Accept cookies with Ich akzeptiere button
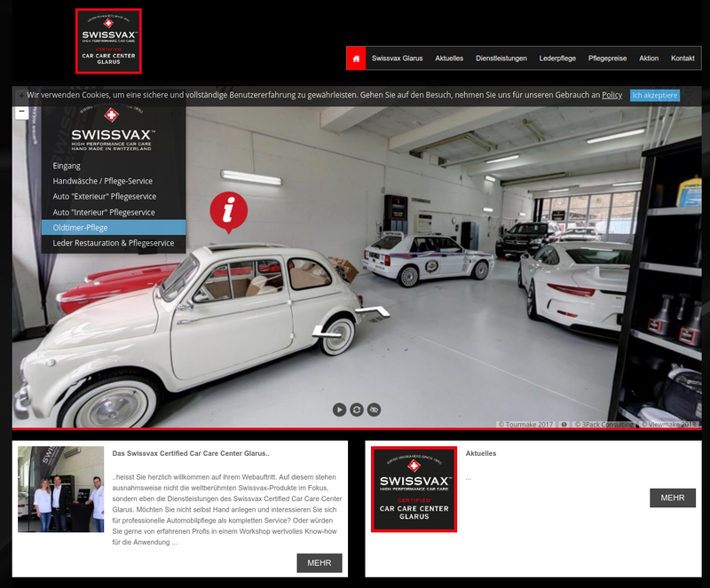The width and height of the screenshot is (710, 588). pyautogui.click(x=655, y=95)
